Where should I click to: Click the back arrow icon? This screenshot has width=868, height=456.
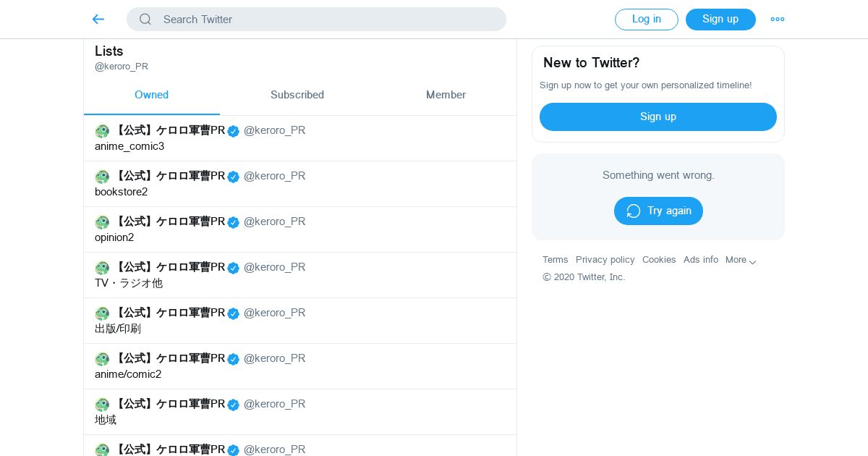coord(98,20)
